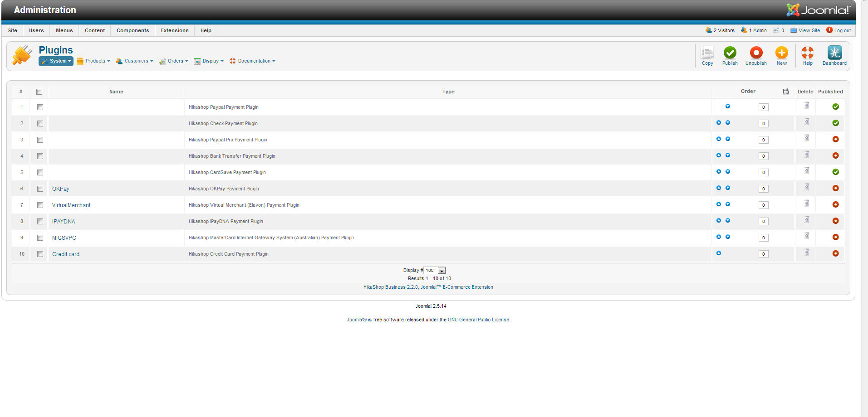Image resolution: width=868 pixels, height=417 pixels.
Task: Open the HikaShop Business 2.2.0 footer link
Action: coord(428,287)
